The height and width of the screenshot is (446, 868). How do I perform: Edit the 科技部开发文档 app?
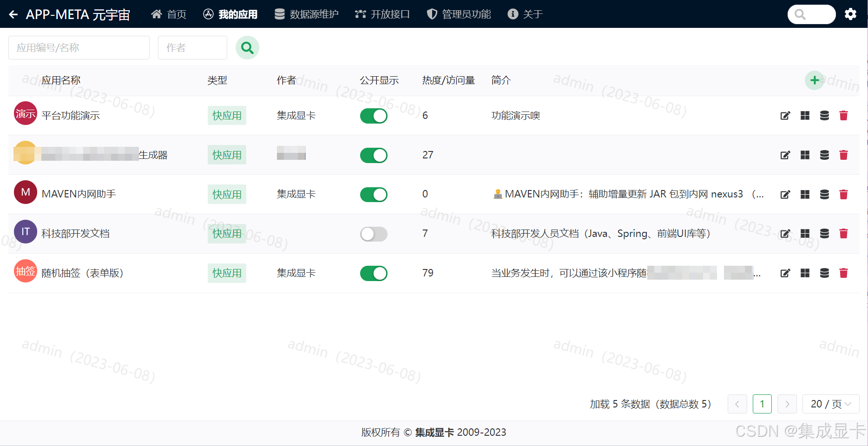[785, 234]
